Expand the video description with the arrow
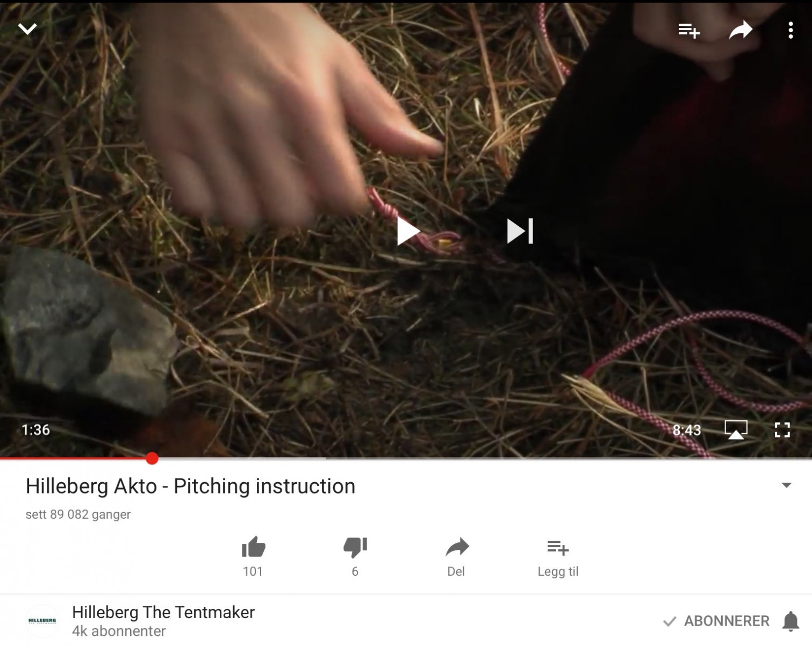This screenshot has width=812, height=645. 786,485
